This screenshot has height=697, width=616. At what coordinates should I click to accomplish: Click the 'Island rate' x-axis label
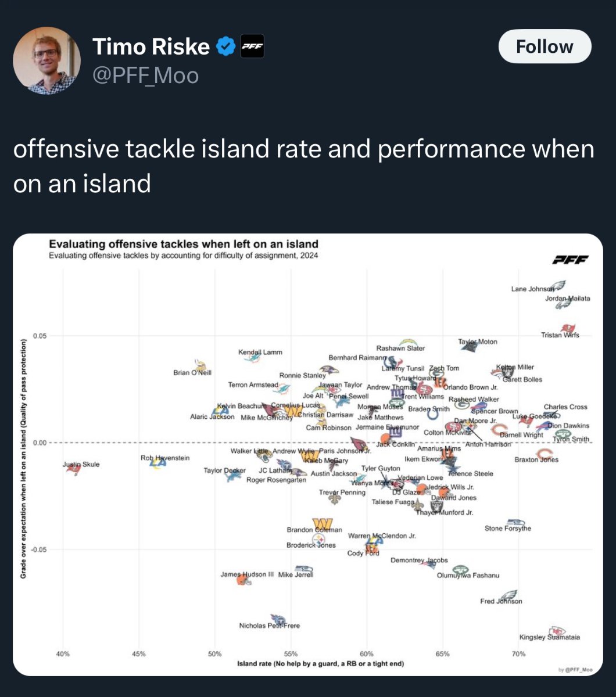coord(320,663)
